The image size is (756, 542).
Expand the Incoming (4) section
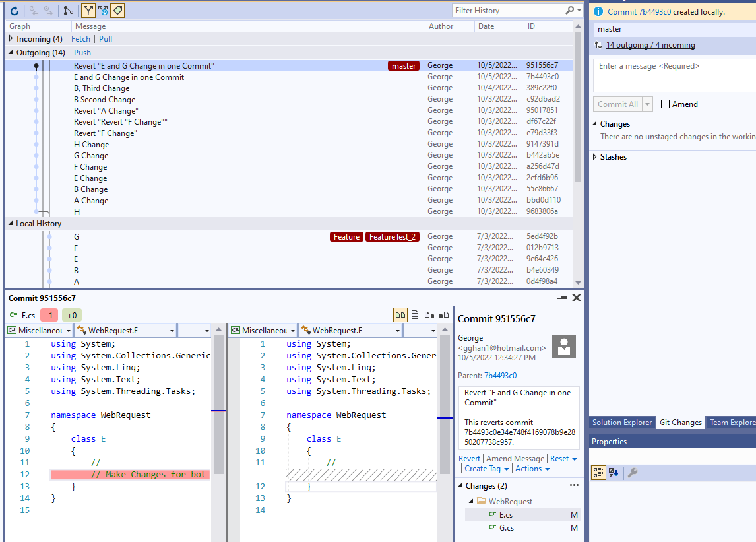[x=11, y=39]
